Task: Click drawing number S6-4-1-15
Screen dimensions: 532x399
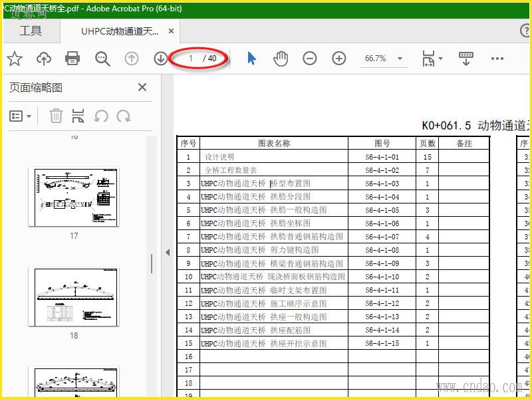Action: (382, 343)
